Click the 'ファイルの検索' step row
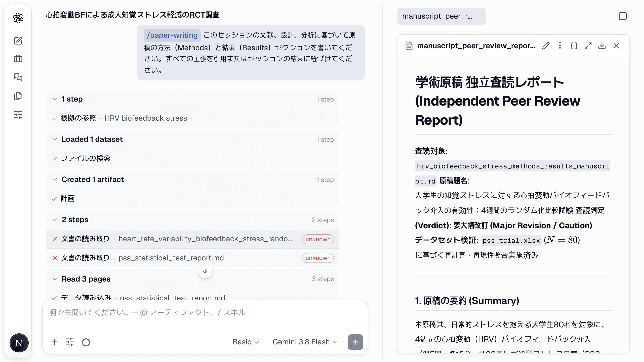Viewport: 644px width, 362px height. coord(192,158)
